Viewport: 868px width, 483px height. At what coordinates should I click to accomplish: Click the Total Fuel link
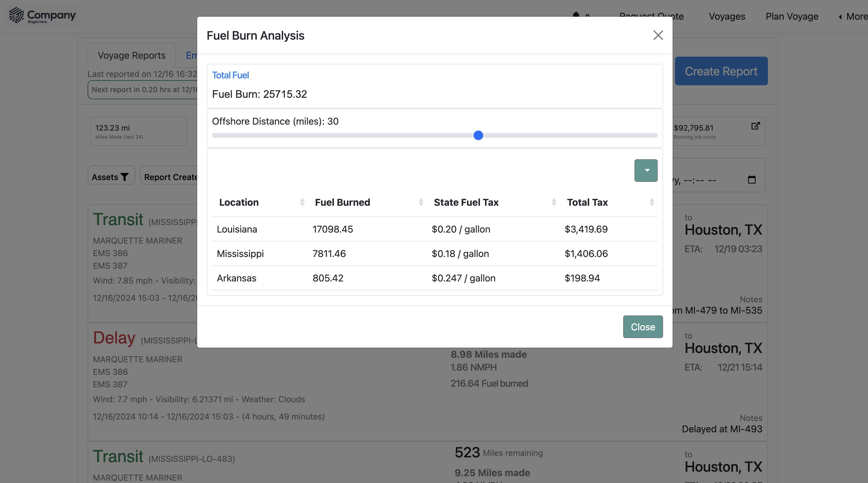click(x=230, y=75)
